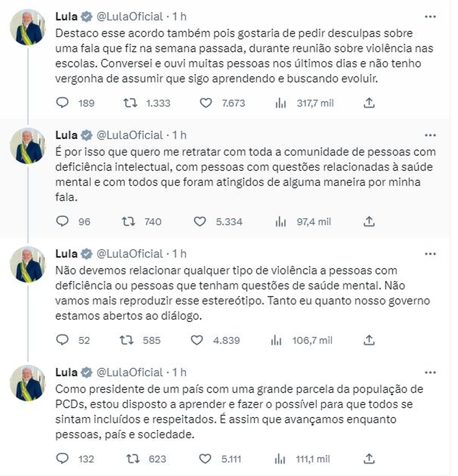458x476 pixels.
Task: Reply to the tweet with 189 replies
Action: point(62,103)
